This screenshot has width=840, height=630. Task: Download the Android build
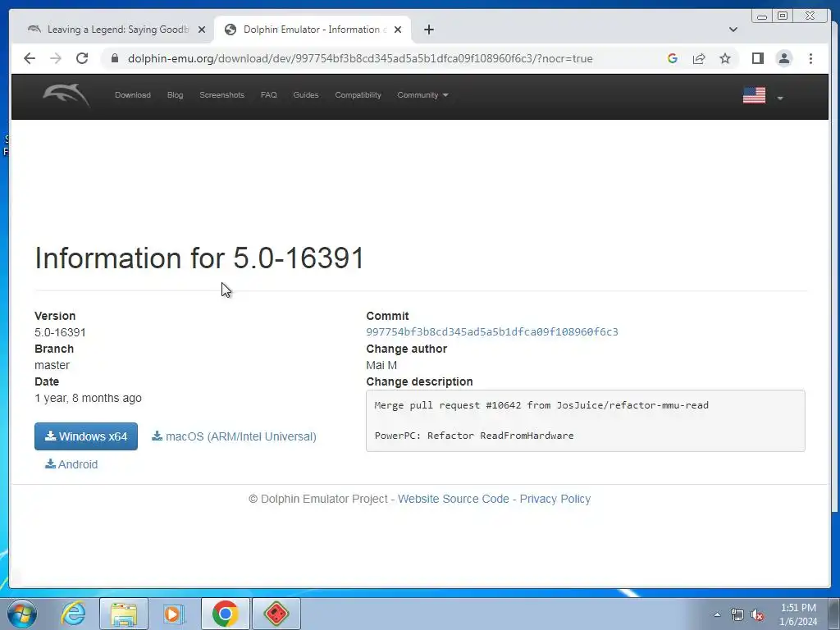[x=71, y=464]
